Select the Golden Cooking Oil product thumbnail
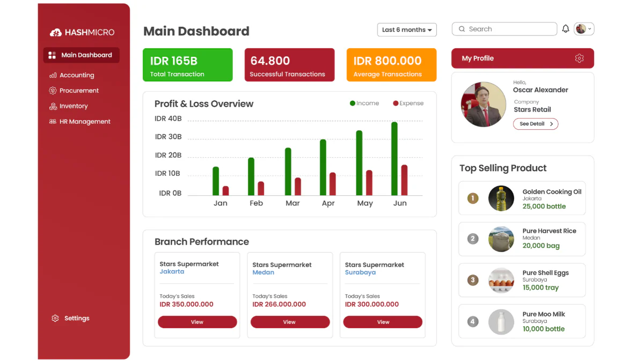The height and width of the screenshot is (362, 644). pos(501,198)
